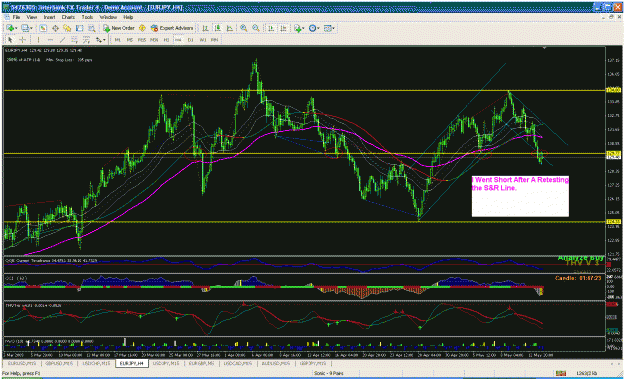Screen dimensions: 625x379
Task: Open the Navigator panel
Action: pyautogui.click(x=67, y=28)
